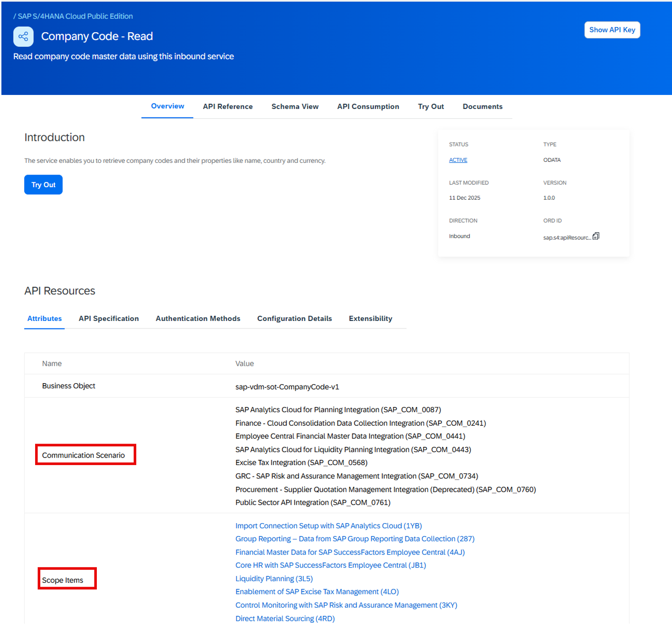Select the Try Out tab in navigation
This screenshot has height=641, width=672.
[431, 107]
